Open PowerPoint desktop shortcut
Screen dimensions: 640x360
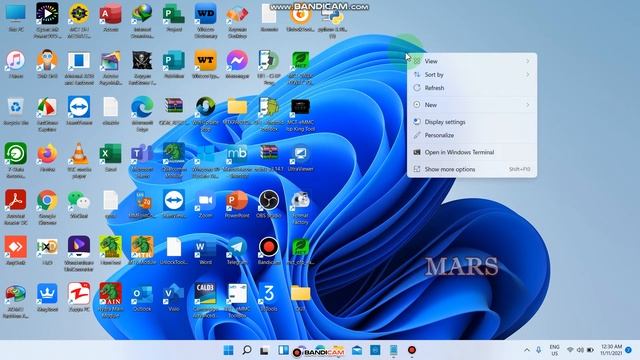pyautogui.click(x=237, y=204)
